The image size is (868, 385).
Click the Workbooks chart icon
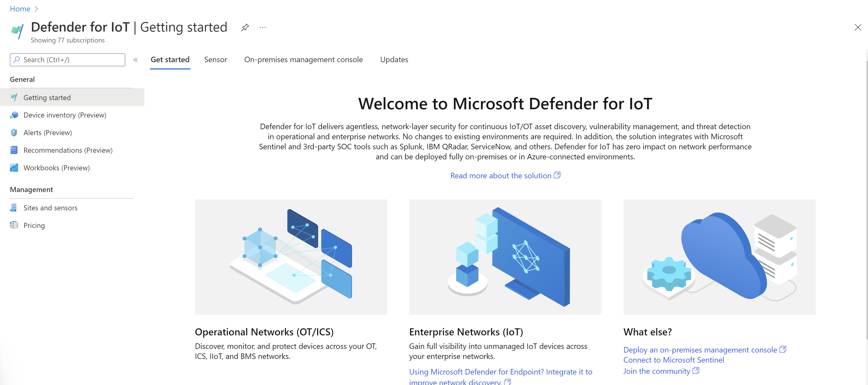click(14, 168)
